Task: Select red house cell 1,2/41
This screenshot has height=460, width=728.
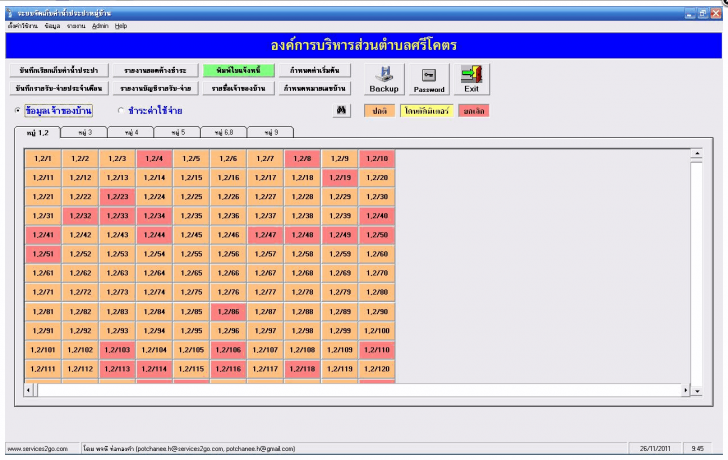Action: click(43, 235)
